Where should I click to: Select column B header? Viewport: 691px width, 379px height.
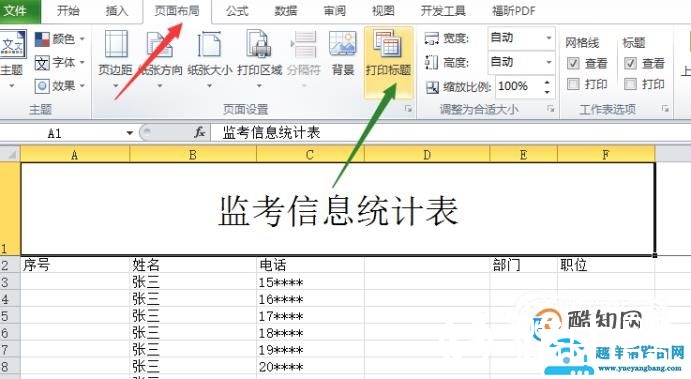point(193,155)
